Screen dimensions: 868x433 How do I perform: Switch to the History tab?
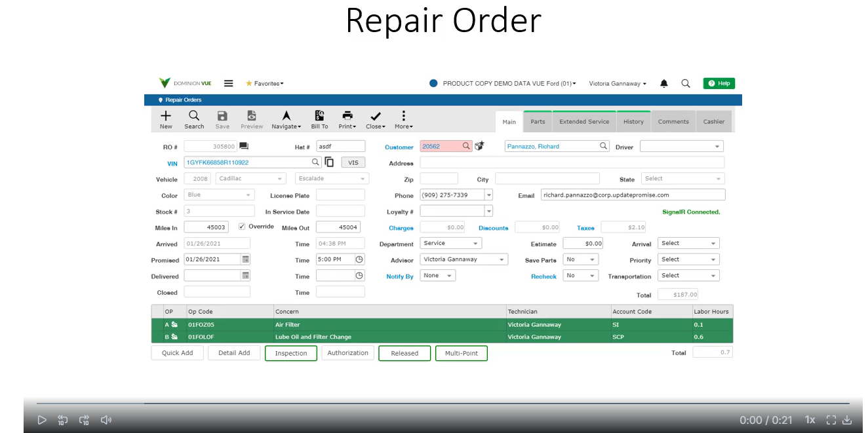click(x=633, y=121)
